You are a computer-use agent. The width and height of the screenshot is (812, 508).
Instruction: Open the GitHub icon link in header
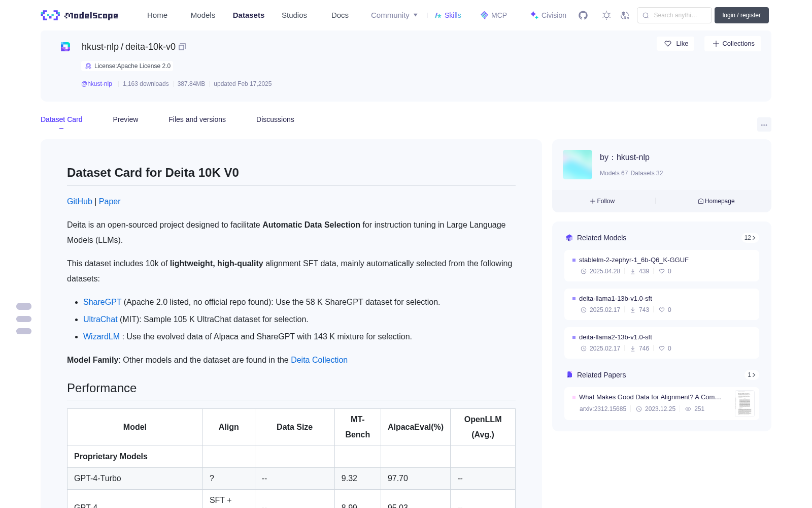tap(583, 15)
